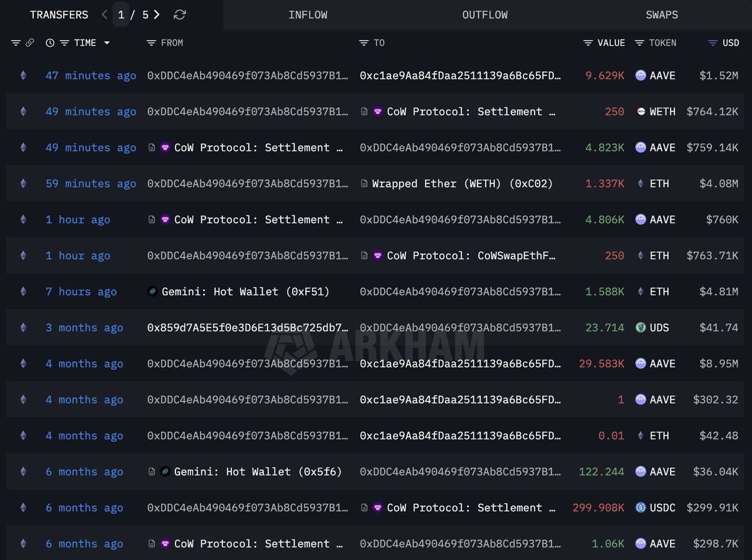Viewport: 752px width, 560px height.
Task: Open Wrapped Ether (WETH) (0xC02) address
Action: click(462, 184)
